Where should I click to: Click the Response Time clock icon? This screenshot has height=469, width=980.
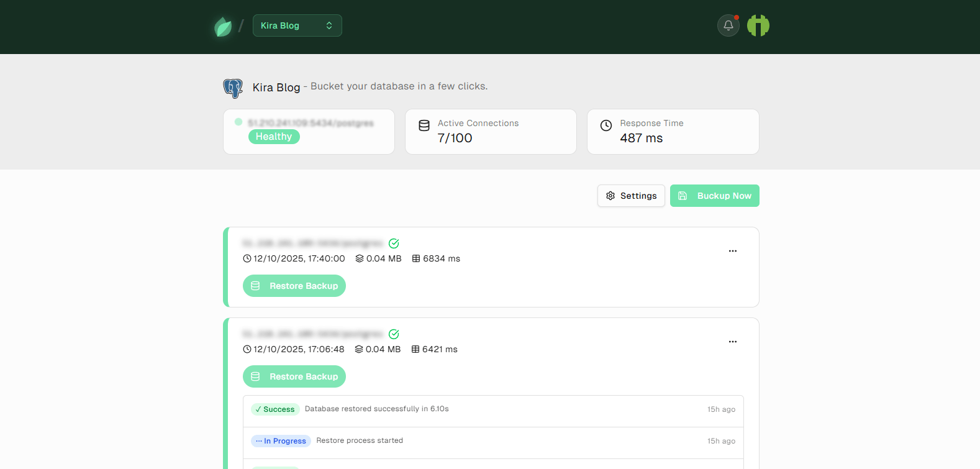(x=606, y=125)
